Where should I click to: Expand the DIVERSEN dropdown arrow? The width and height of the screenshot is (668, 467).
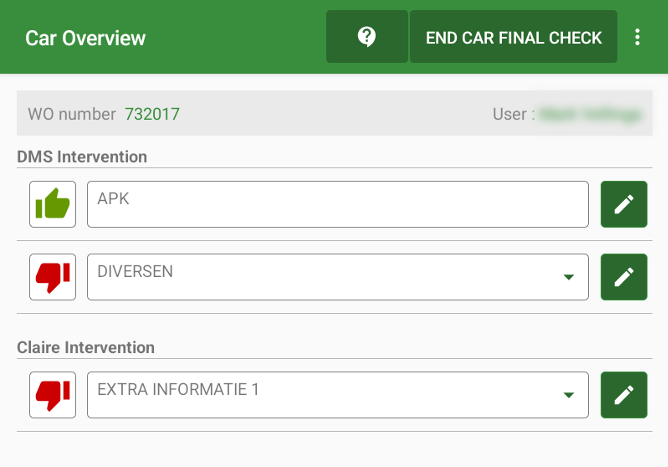click(x=569, y=277)
